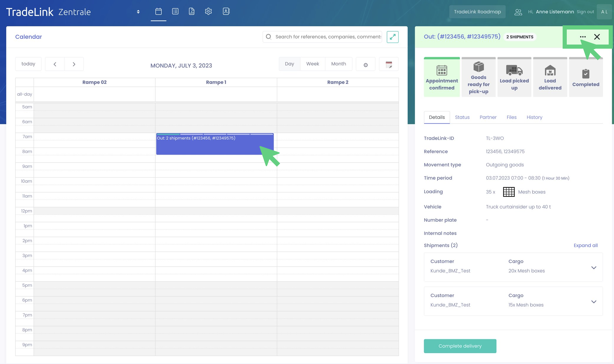This screenshot has width=614, height=364.
Task: Click the Complete delivery button
Action: (x=460, y=346)
